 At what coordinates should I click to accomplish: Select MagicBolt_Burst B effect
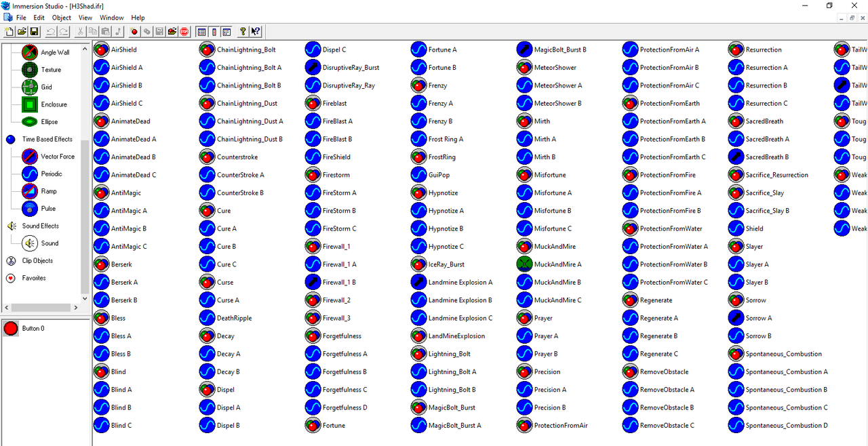(552, 49)
